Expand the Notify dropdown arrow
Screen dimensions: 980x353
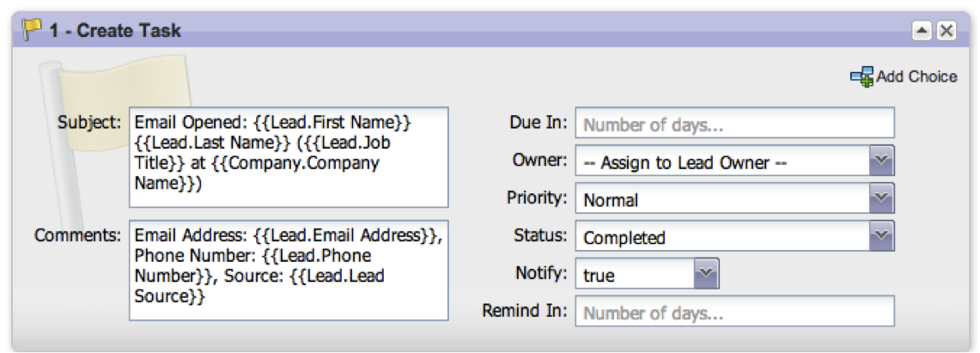click(706, 275)
